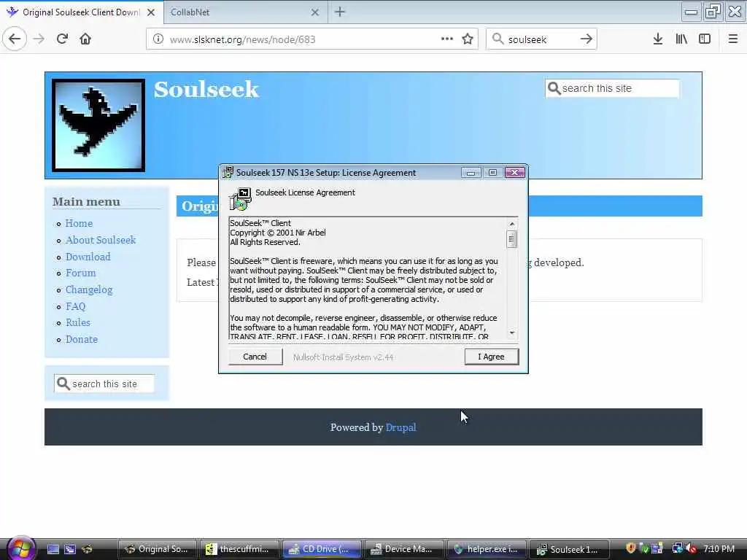
Task: Close the CollabNet tab
Action: pos(315,12)
